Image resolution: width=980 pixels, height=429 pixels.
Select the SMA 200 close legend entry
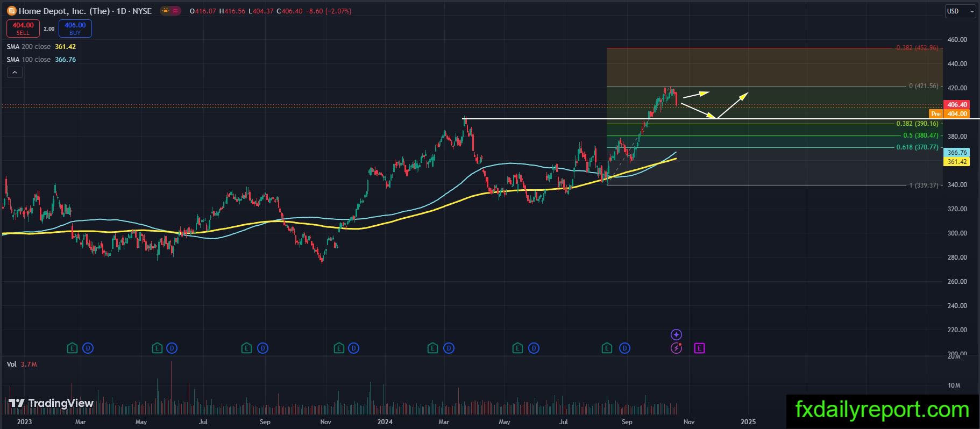tap(41, 47)
